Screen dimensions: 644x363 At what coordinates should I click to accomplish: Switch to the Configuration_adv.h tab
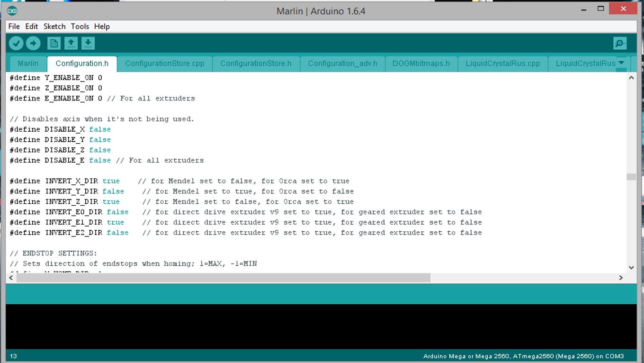pos(342,64)
